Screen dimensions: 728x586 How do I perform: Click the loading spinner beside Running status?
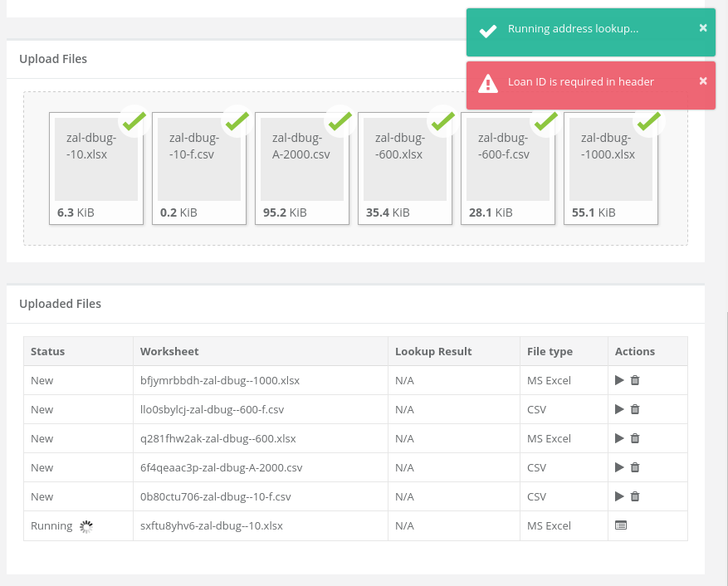[x=86, y=526]
